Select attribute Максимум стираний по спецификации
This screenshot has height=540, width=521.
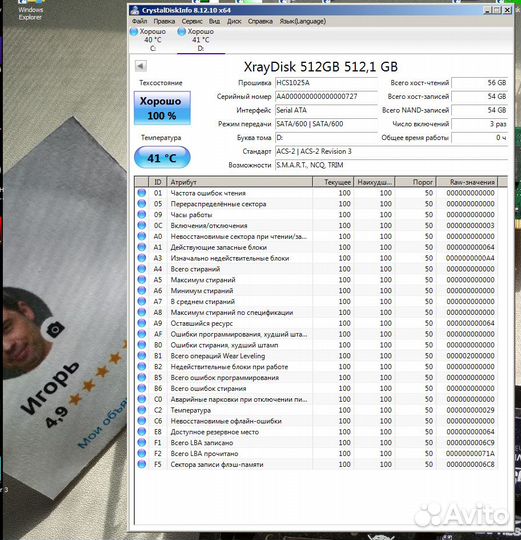click(232, 312)
